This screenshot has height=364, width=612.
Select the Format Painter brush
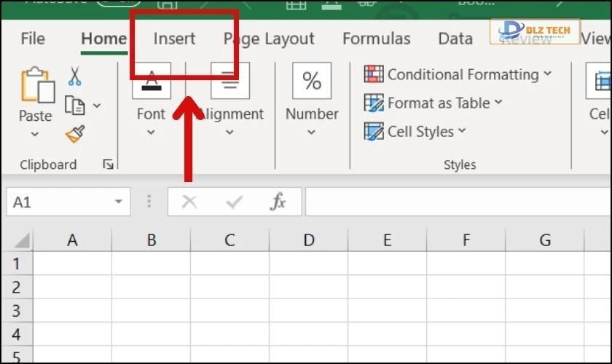[x=74, y=135]
